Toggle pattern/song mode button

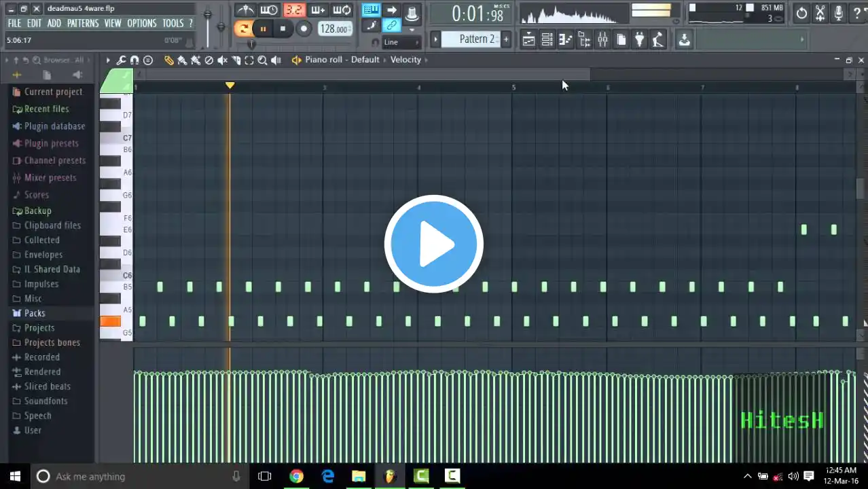[243, 29]
